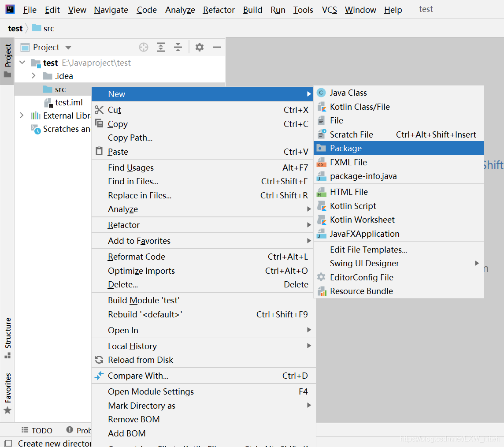Open the Tools menu
Image resolution: width=504 pixels, height=447 pixels.
coord(303,10)
